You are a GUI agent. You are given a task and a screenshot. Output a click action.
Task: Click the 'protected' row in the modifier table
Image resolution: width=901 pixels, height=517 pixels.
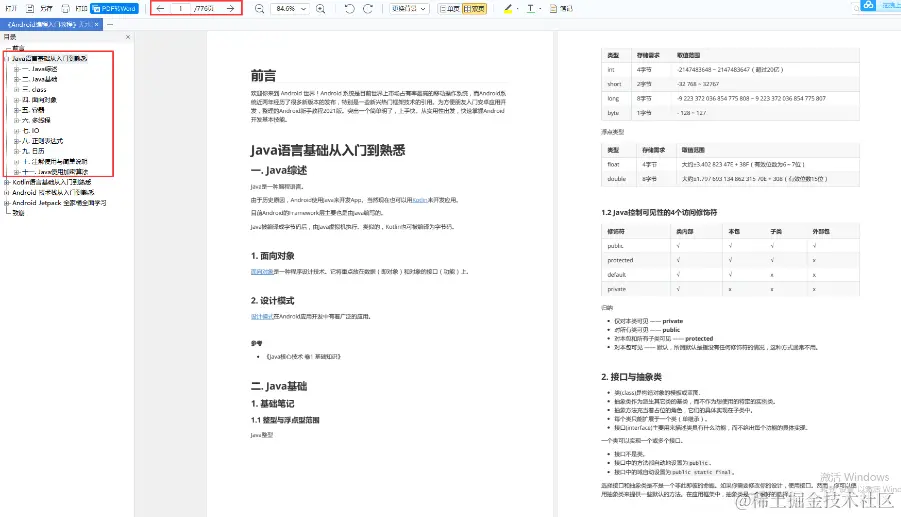click(x=730, y=260)
